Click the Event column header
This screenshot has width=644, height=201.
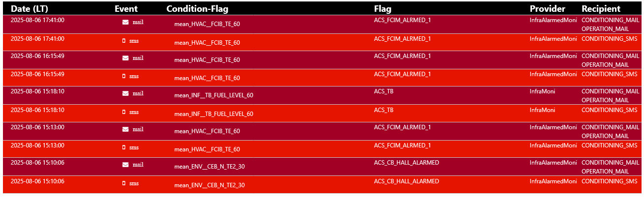126,8
